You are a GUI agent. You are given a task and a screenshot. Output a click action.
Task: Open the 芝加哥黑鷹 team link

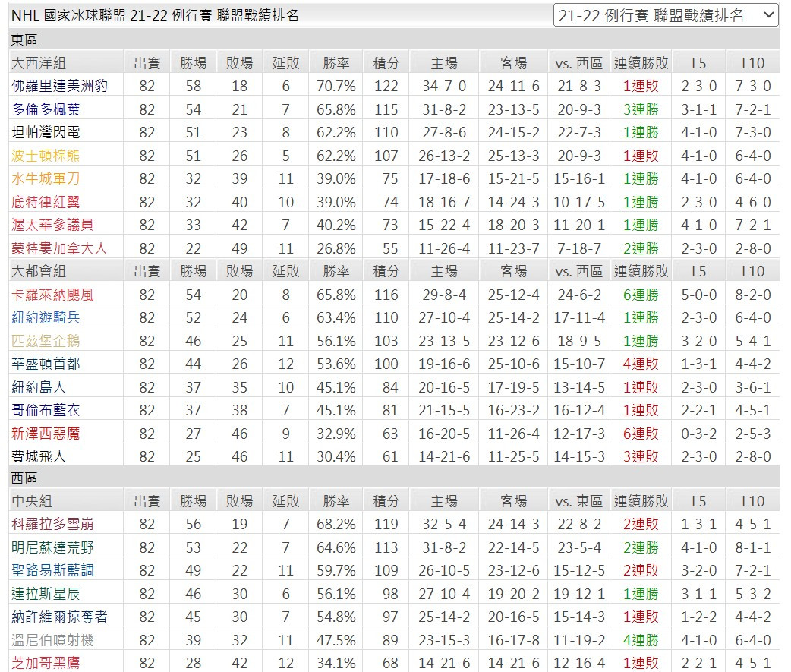tap(46, 662)
